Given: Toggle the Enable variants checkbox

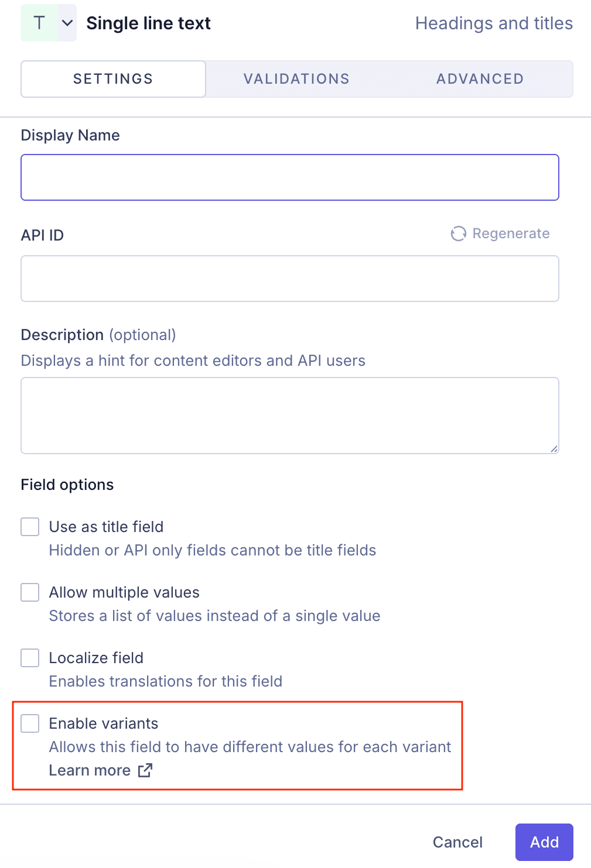Looking at the screenshot, I should tap(30, 723).
